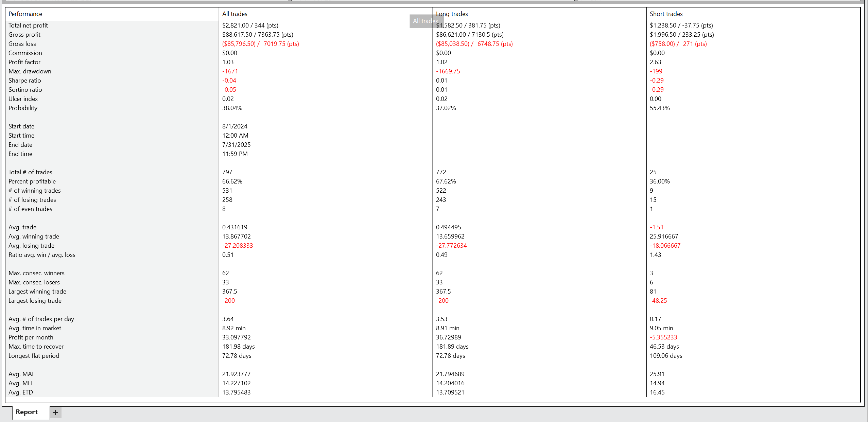Select Long trades count 772
868x422 pixels.
click(441, 172)
